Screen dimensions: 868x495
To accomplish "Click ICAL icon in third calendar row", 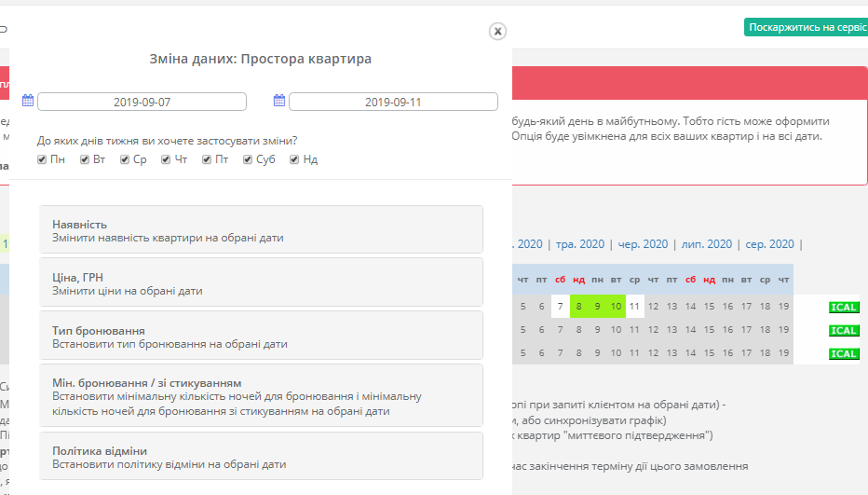I will (x=844, y=353).
